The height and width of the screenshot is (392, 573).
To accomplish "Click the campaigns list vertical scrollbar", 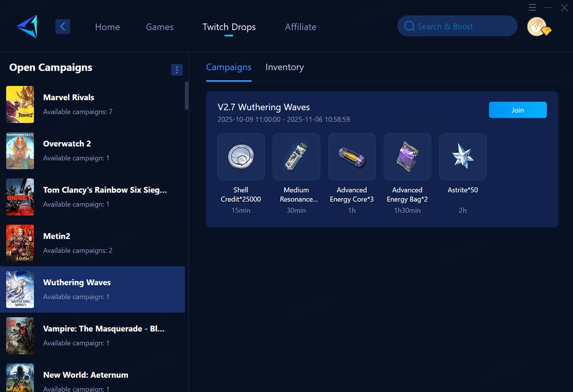I will click(x=186, y=95).
